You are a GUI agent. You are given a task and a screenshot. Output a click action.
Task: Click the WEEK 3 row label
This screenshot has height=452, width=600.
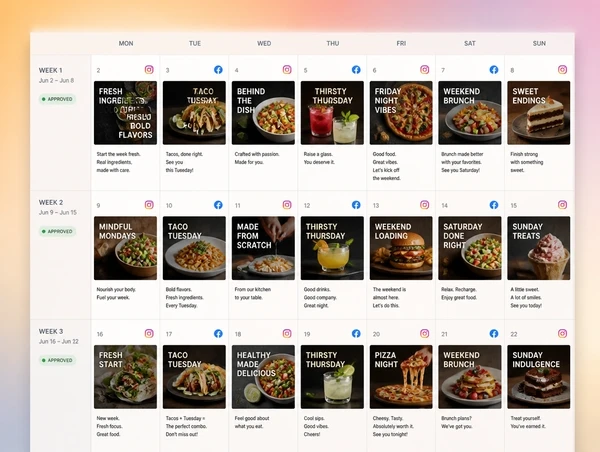(51, 331)
